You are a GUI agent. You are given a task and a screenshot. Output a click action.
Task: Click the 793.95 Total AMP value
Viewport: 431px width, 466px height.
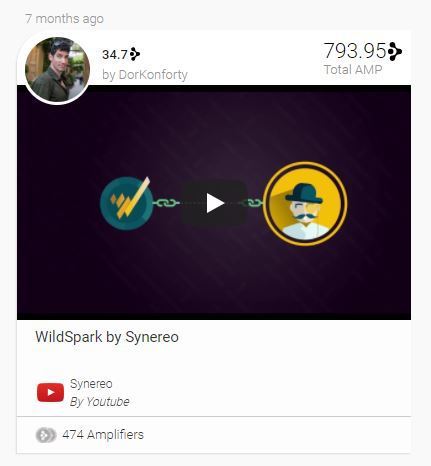(355, 51)
